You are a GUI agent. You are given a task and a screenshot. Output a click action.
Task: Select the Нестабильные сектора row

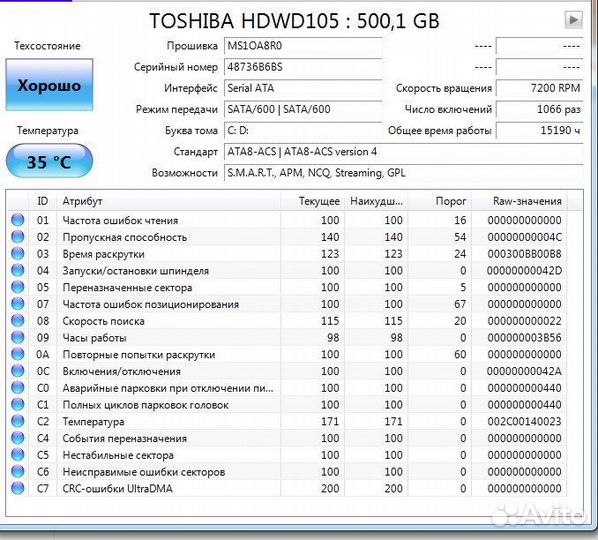pos(287,455)
